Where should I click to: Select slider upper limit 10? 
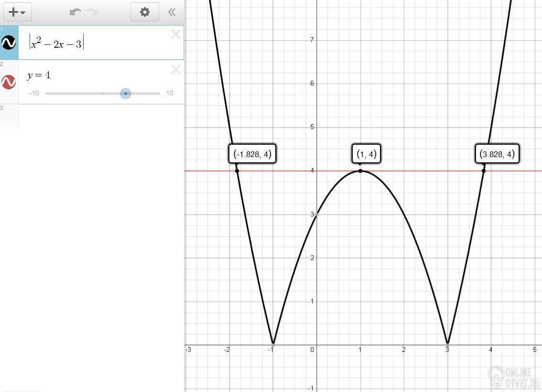pyautogui.click(x=169, y=93)
